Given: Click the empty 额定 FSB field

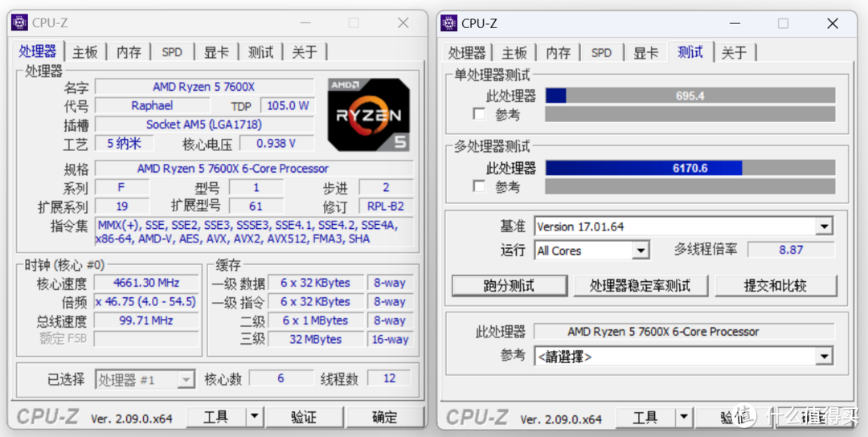Looking at the screenshot, I should pyautogui.click(x=146, y=339).
